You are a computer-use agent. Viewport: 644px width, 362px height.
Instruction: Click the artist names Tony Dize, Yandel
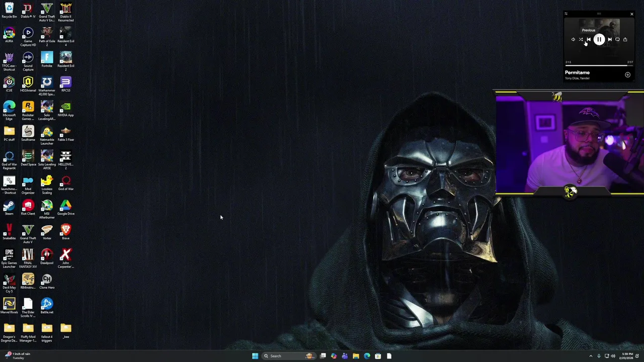pyautogui.click(x=577, y=78)
